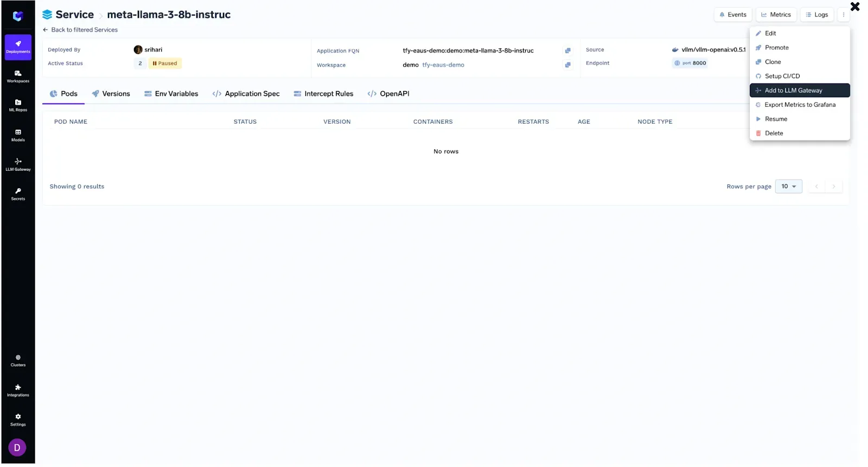This screenshot has height=467, width=868.
Task: Click the Showing 0 results text
Action: pos(77,187)
